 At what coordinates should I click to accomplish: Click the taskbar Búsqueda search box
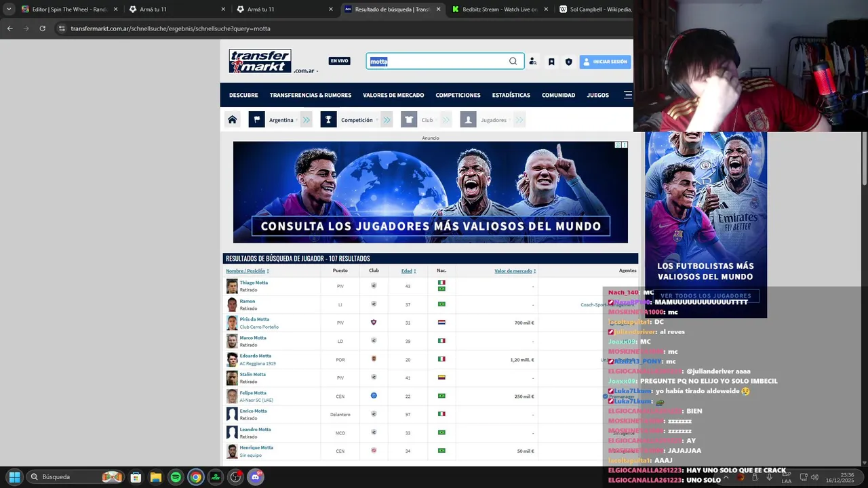[x=75, y=477]
